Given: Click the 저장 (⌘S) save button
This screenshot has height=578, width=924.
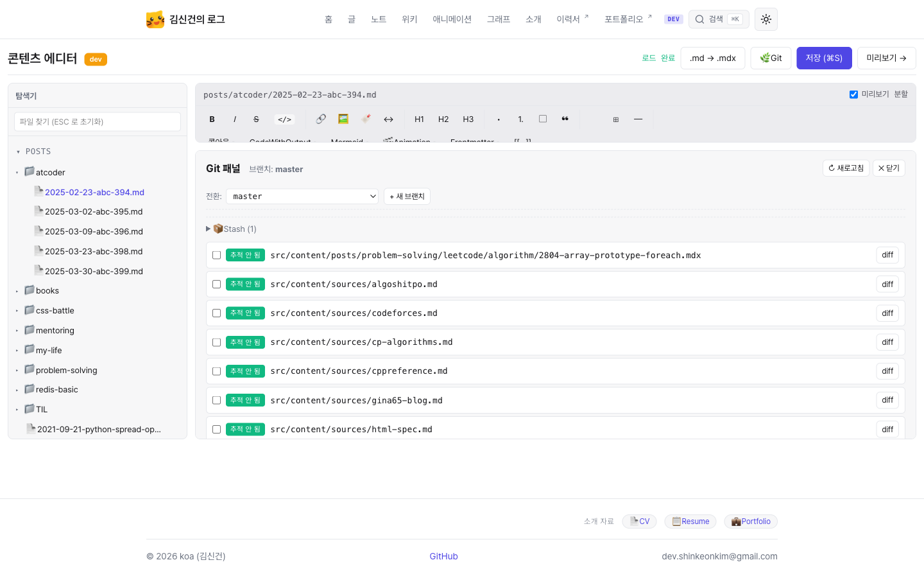Looking at the screenshot, I should 825,58.
